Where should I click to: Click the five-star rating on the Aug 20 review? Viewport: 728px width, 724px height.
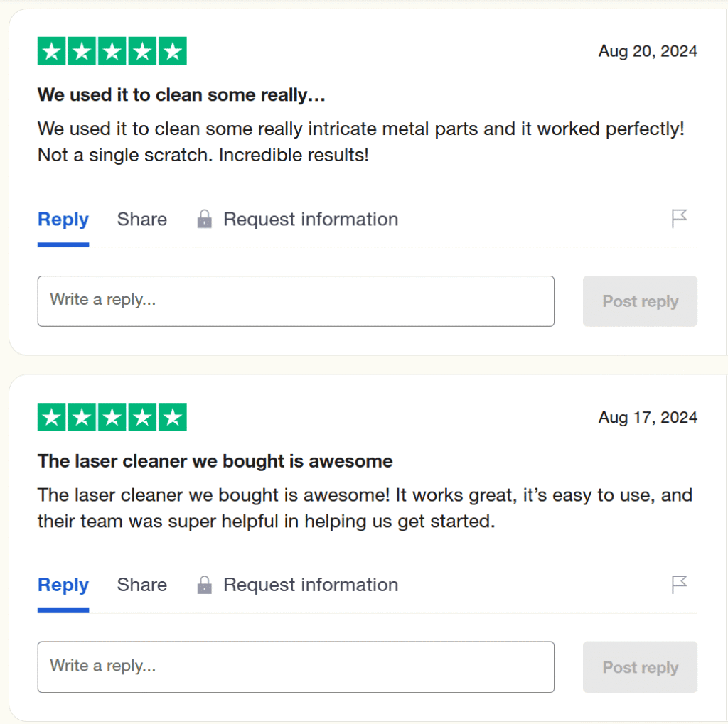click(x=112, y=51)
